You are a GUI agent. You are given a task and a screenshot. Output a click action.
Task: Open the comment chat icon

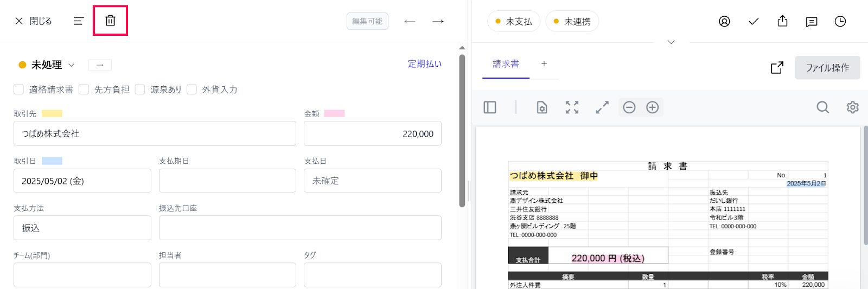[812, 22]
